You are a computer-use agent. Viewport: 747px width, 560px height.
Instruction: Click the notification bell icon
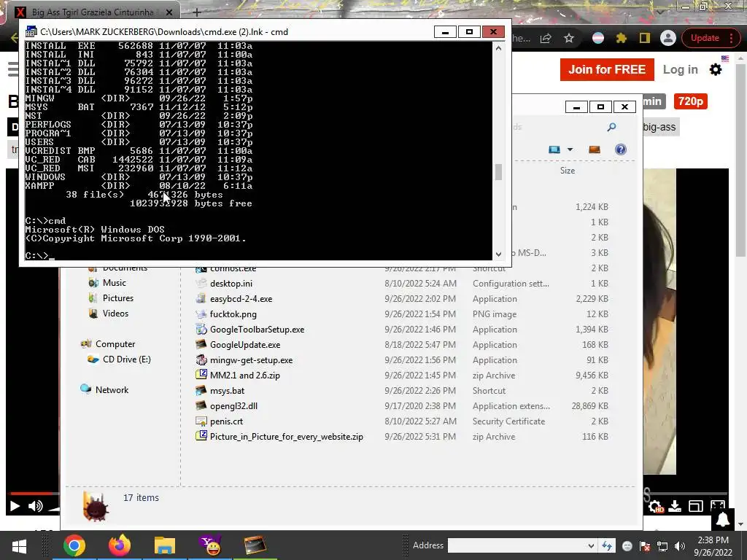pos(723,520)
